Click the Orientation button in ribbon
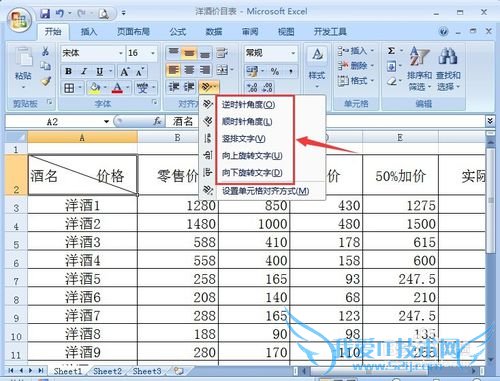The height and width of the screenshot is (381, 500). coord(209,87)
